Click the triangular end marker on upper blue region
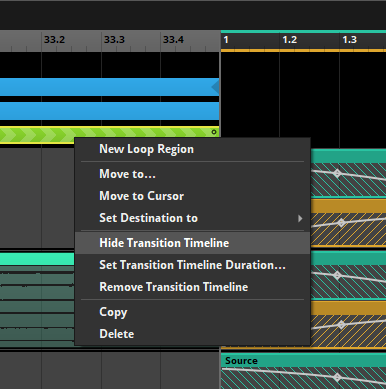The image size is (386, 389). (x=215, y=87)
